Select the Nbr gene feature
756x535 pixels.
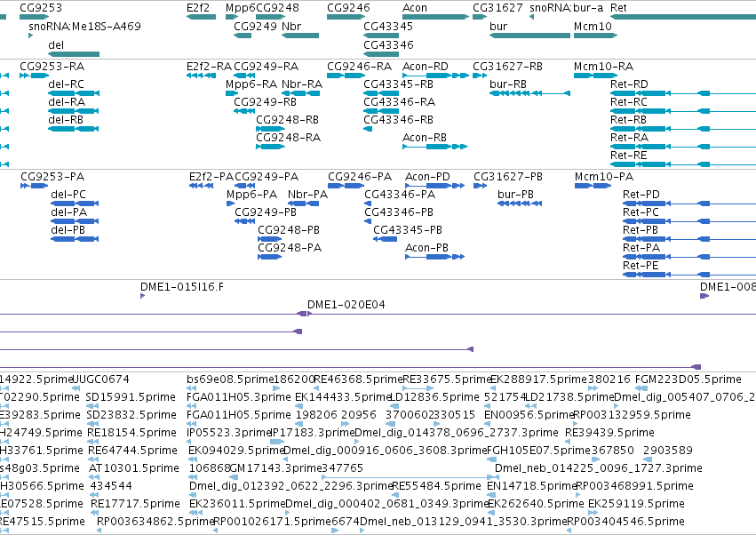(300, 36)
